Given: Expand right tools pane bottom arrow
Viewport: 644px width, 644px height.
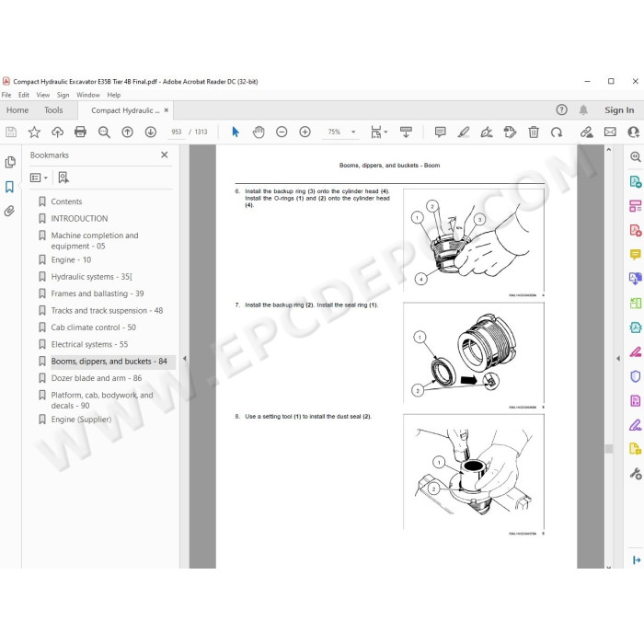Looking at the screenshot, I should coord(637,559).
